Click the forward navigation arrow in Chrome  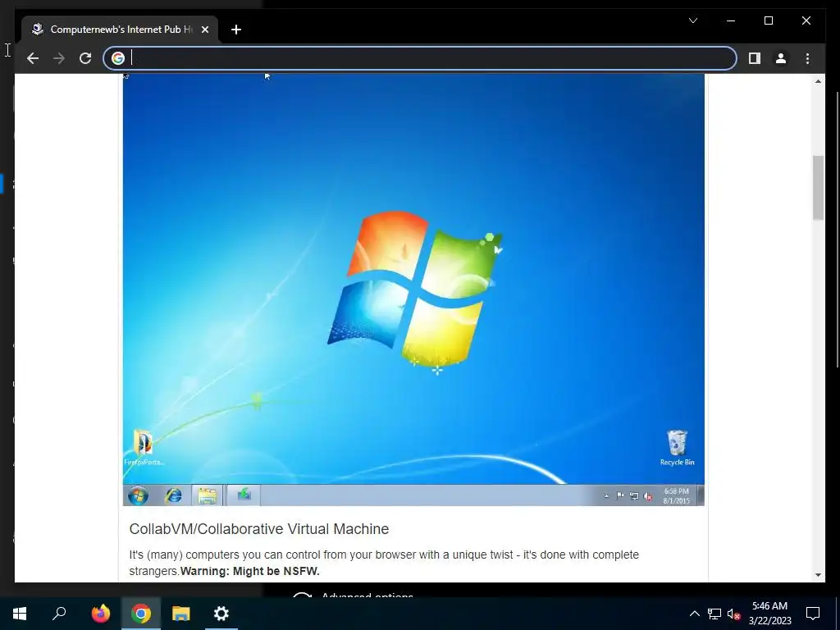click(59, 58)
